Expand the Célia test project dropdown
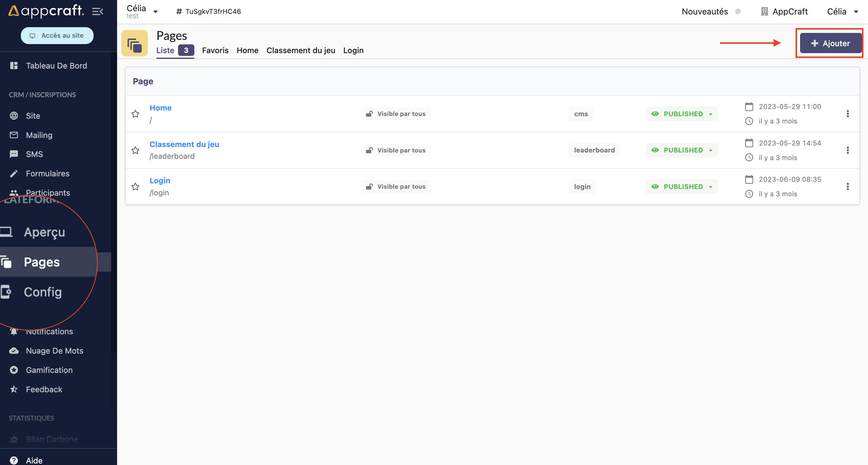This screenshot has width=868, height=465. (x=155, y=11)
